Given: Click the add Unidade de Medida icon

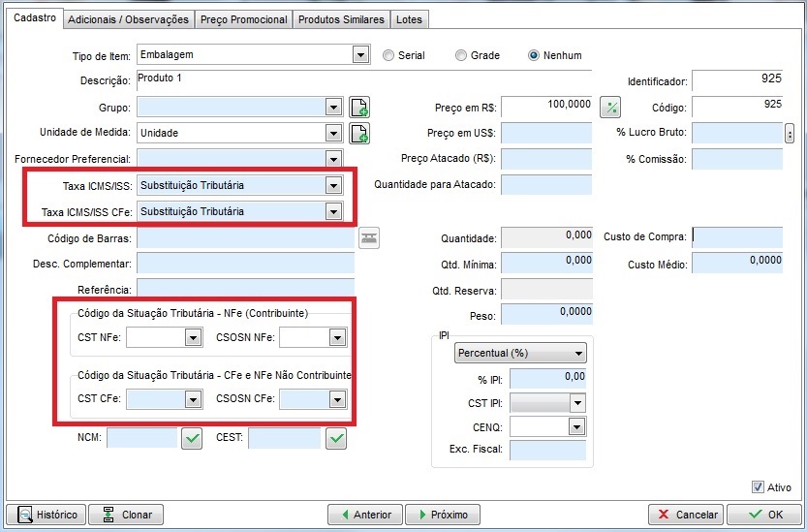Looking at the screenshot, I should [x=359, y=133].
